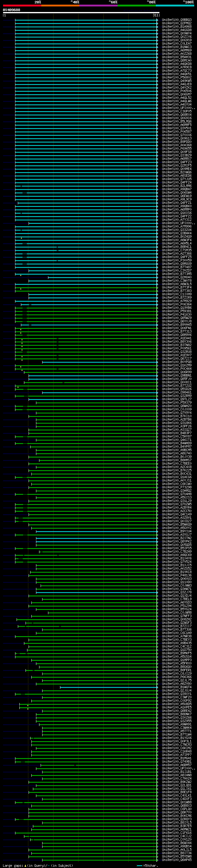
Task: Click the cyan alignment bar for UniRef100_Q9BBN1
Action: pyautogui.click(x=93, y=375)
